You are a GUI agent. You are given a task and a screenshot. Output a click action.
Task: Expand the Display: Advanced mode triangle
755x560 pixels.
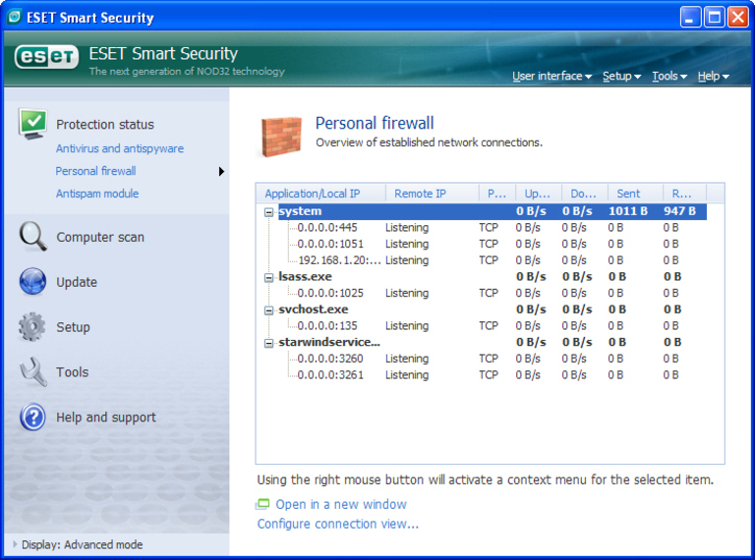tap(15, 544)
